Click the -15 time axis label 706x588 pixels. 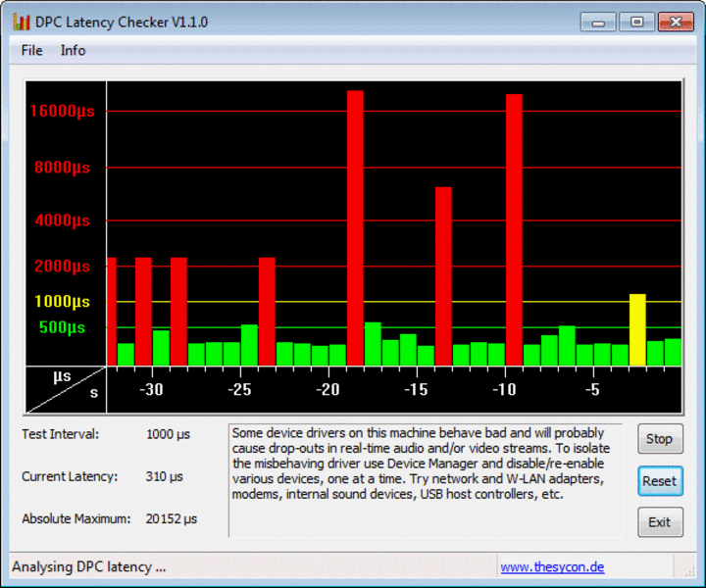click(416, 390)
